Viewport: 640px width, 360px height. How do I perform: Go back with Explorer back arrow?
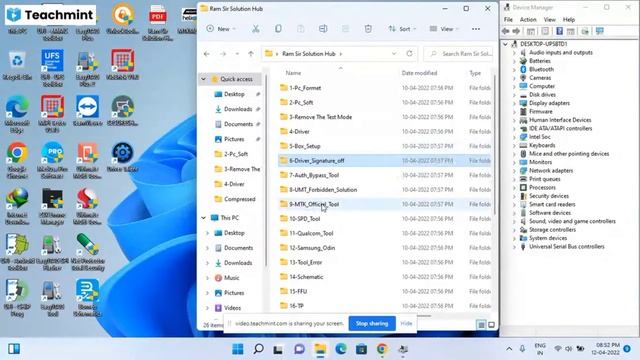[x=207, y=53]
